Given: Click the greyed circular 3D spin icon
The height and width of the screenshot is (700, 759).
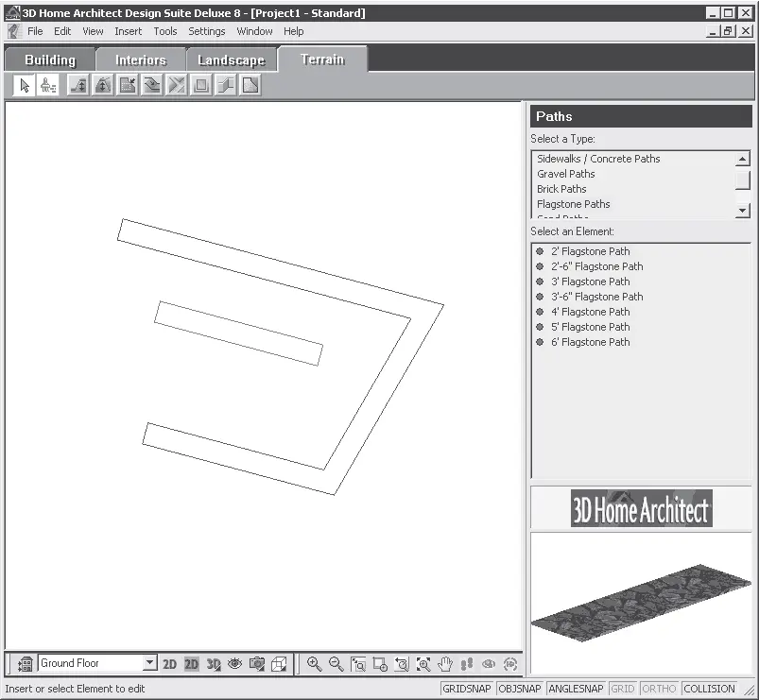Looking at the screenshot, I should (x=510, y=664).
